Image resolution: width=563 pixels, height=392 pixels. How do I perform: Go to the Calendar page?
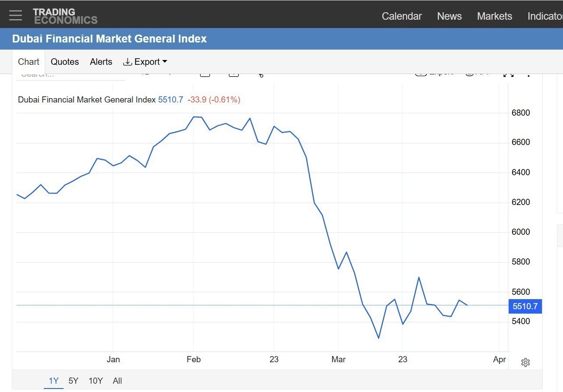(401, 16)
